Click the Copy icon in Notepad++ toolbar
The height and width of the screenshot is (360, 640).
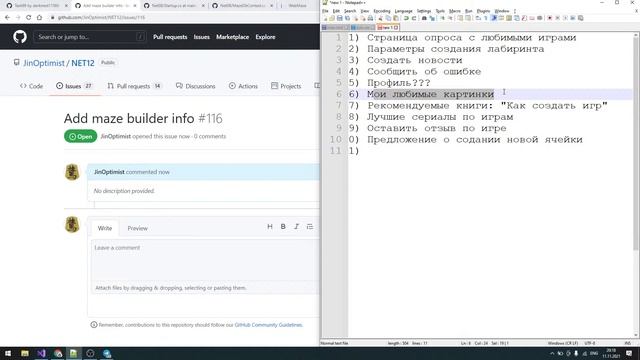[x=388, y=18]
